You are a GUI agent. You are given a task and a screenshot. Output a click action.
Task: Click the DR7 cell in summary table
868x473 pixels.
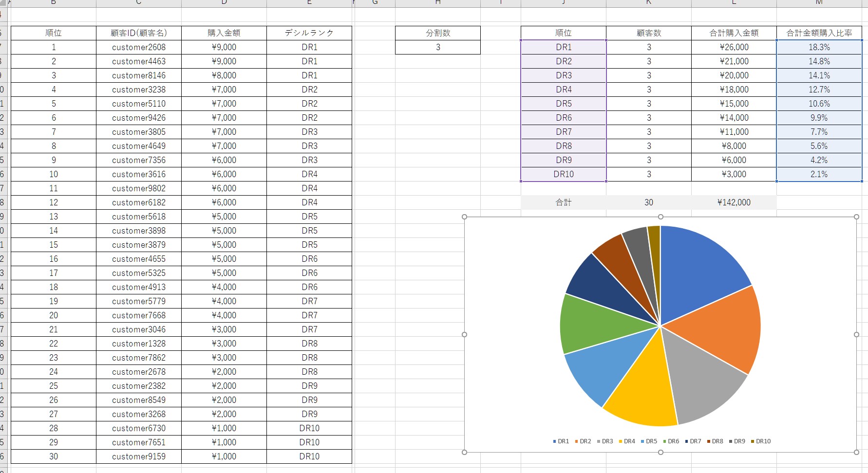563,132
